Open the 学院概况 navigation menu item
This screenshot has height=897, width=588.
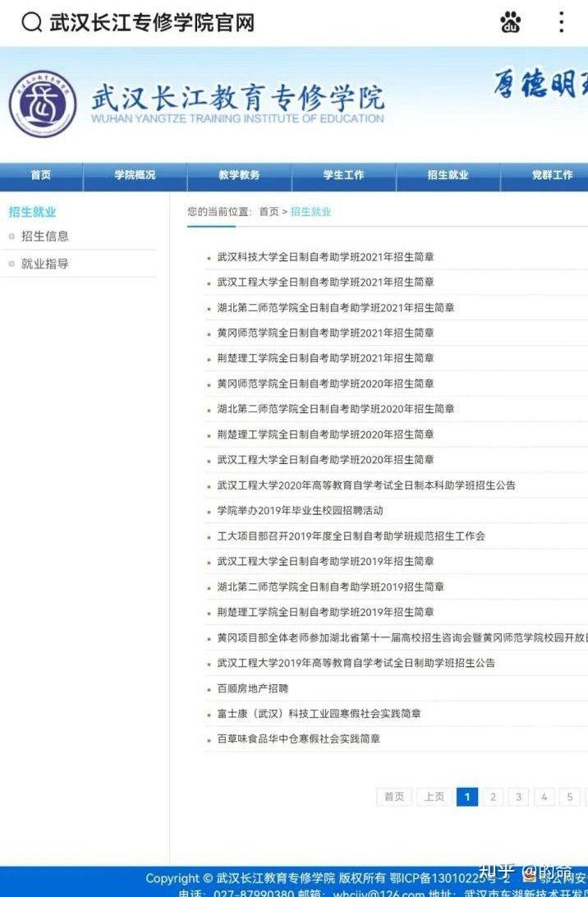pyautogui.click(x=135, y=175)
